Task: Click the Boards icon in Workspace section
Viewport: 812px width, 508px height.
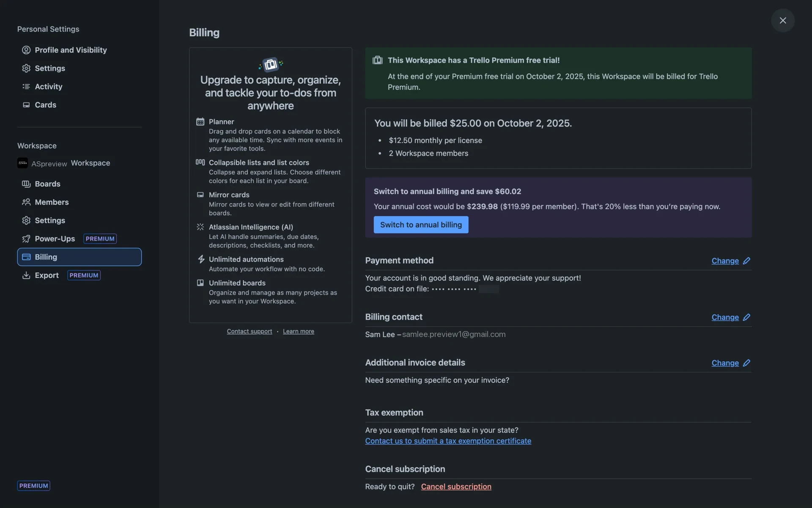Action: [26, 184]
